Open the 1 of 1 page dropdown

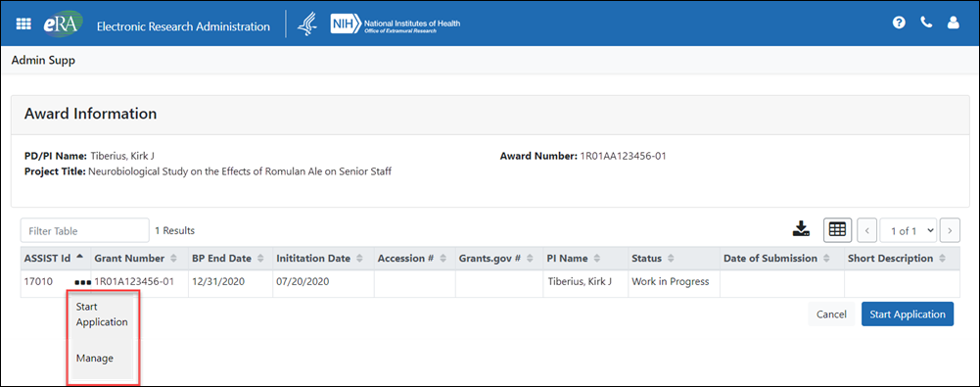click(x=909, y=230)
